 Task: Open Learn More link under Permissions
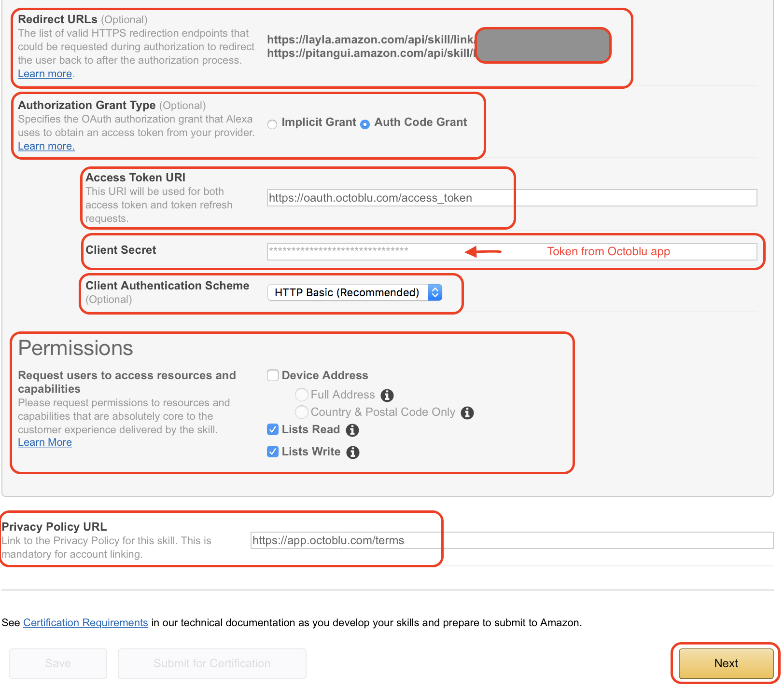point(45,442)
